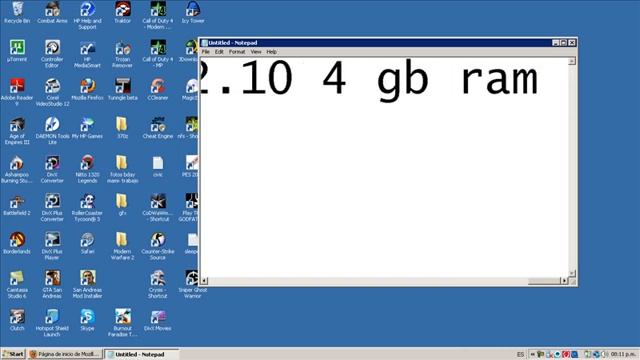Select the Clutch desktop shortcut

coord(17,320)
